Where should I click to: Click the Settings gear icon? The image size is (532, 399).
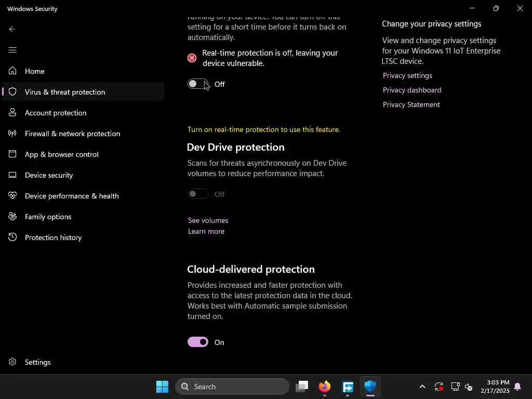coord(12,362)
